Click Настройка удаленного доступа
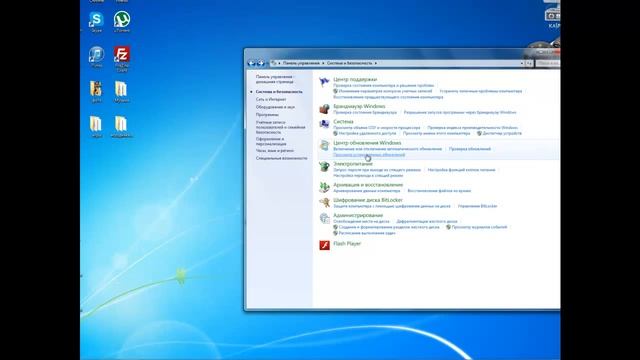This screenshot has width=640, height=360. [367, 133]
